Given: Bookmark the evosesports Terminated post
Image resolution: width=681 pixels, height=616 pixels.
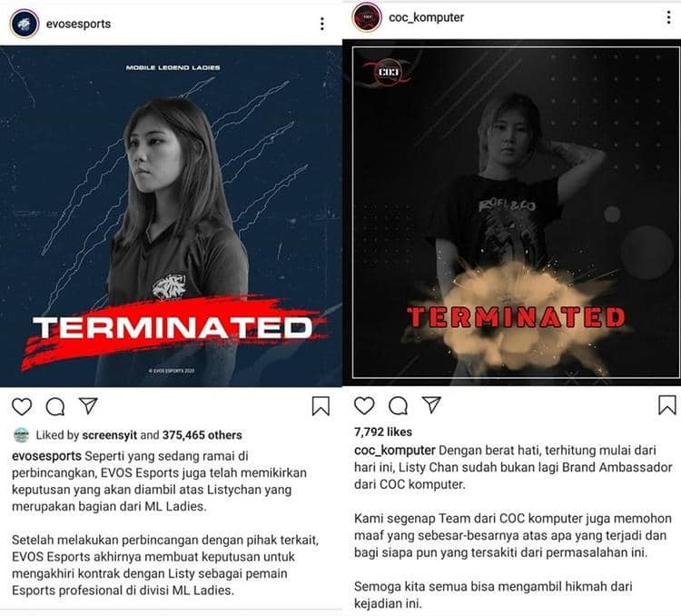Looking at the screenshot, I should 321,406.
